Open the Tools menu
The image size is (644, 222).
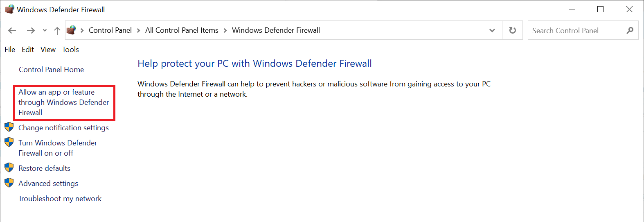[x=70, y=50]
